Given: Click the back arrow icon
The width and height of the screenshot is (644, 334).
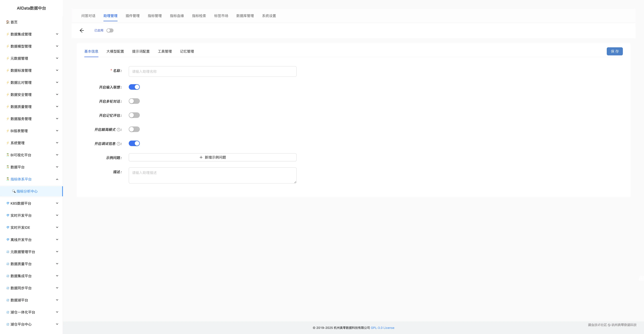Looking at the screenshot, I should 82,30.
